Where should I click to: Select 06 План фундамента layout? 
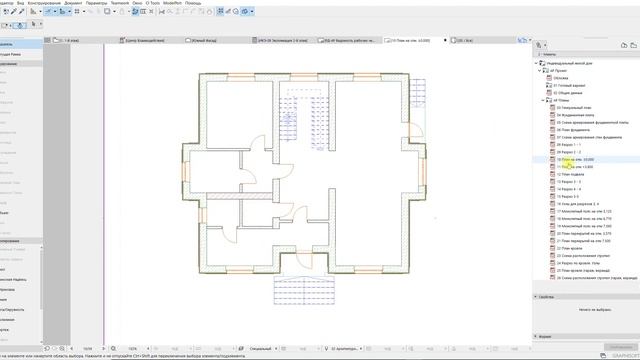click(573, 130)
